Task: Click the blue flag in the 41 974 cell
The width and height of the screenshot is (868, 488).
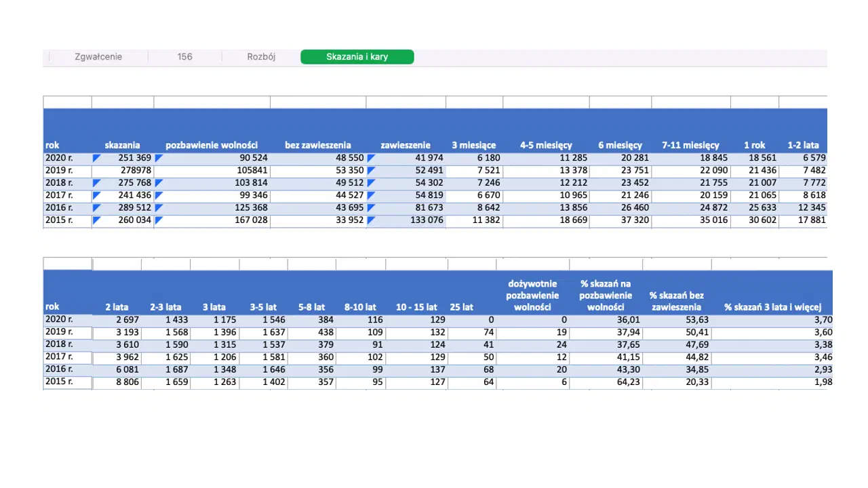Action: click(371, 158)
